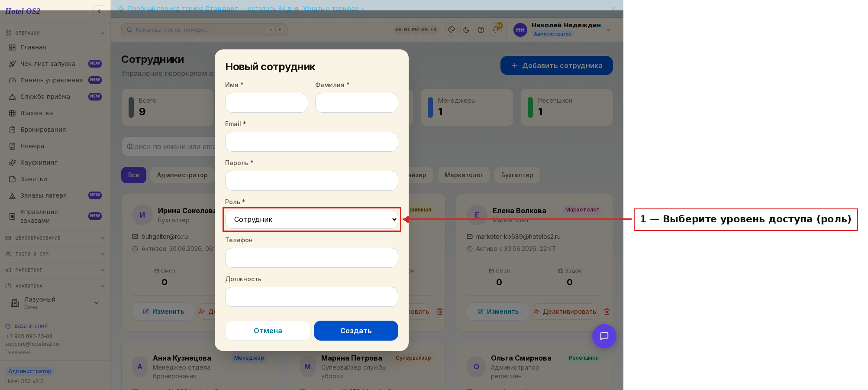Expand the Ценообразование sidebar section
Viewport: 868px width, 390px height.
coord(55,238)
